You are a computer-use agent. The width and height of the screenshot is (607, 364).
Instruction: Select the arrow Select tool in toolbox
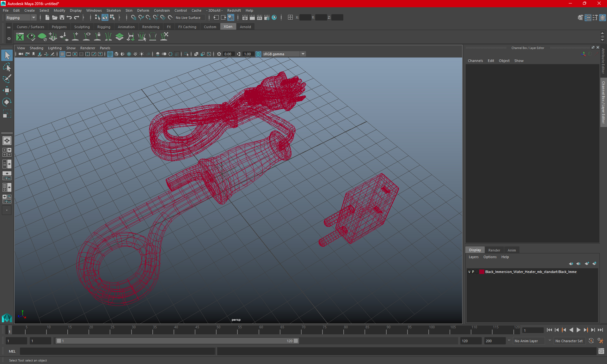click(x=7, y=56)
